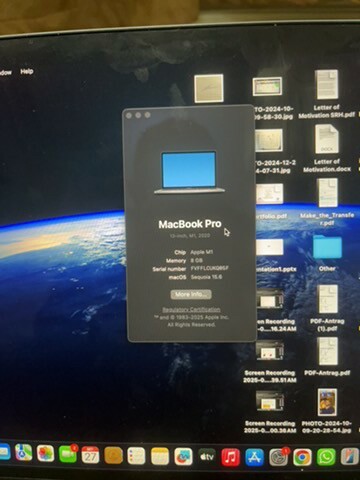Click the MacBook illustration in About window
Viewport: 360px width, 480px height.
[189, 172]
